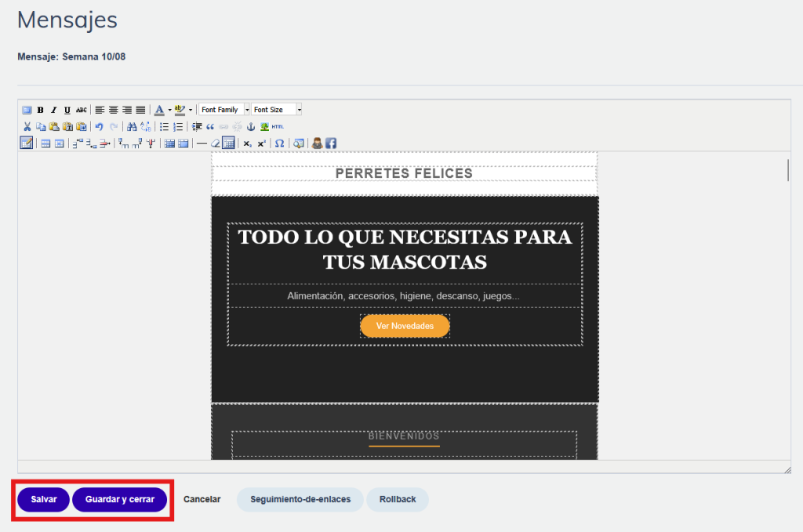Toggle underline formatting
803x532 pixels.
67,110
